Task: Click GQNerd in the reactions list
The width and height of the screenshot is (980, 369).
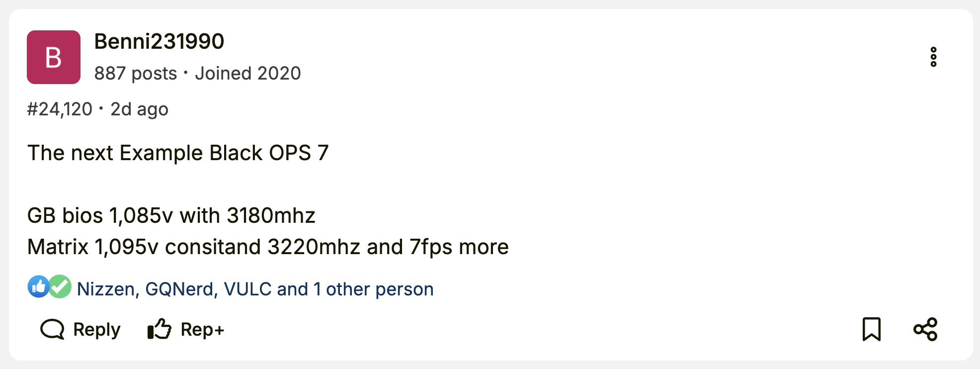Action: point(179,289)
